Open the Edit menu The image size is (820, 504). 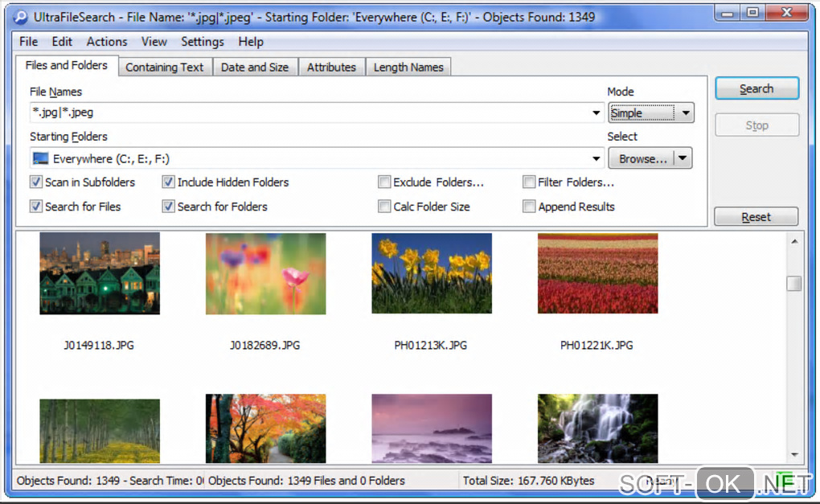point(62,42)
